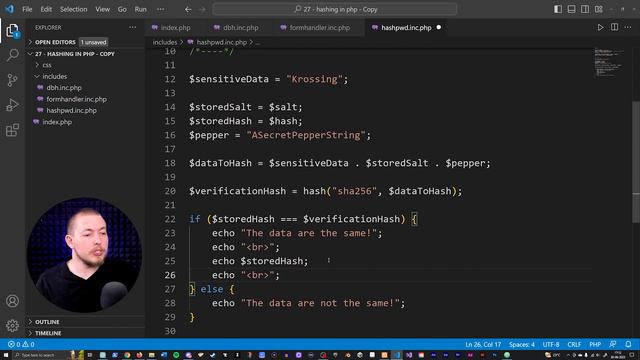This screenshot has height=360, width=640.
Task: Open the Search view in activity bar
Action: click(12, 55)
